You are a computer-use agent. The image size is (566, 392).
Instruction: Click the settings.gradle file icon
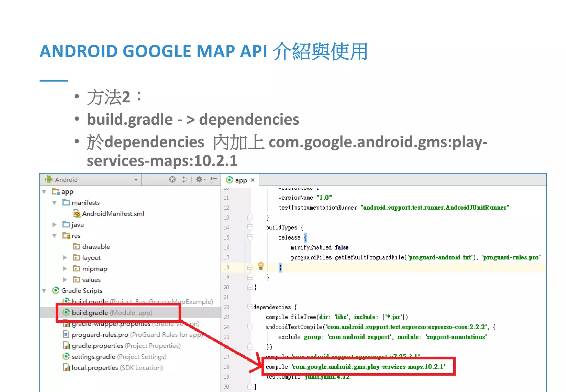[x=66, y=357]
